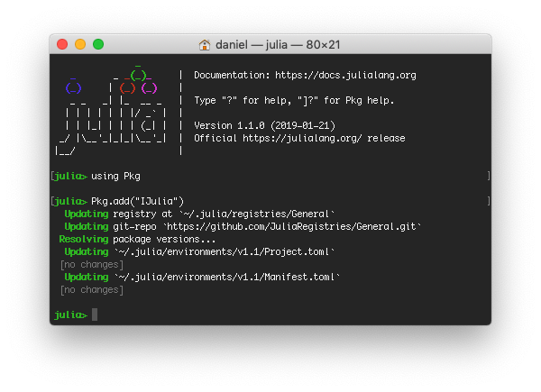Click 'Resolving package versions...' line
The image size is (541, 392).
(137, 240)
